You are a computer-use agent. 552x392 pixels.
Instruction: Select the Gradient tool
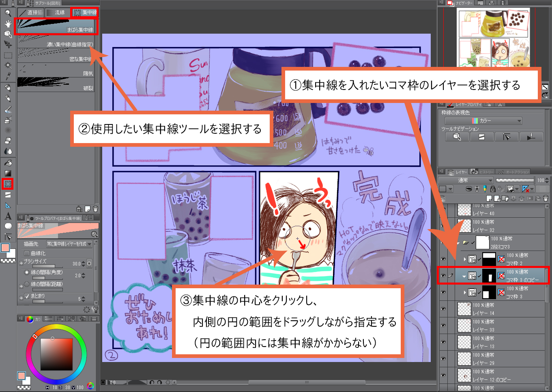(x=8, y=174)
